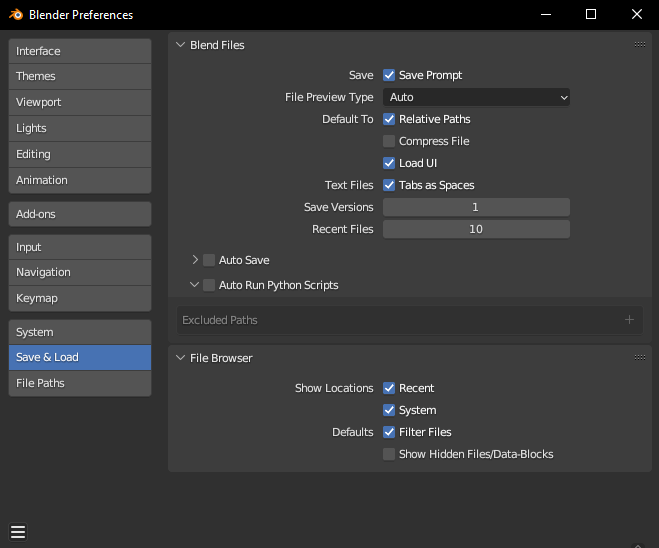Screen dimensions: 659x548
Task: Open the Add-ons section
Action: pos(80,214)
